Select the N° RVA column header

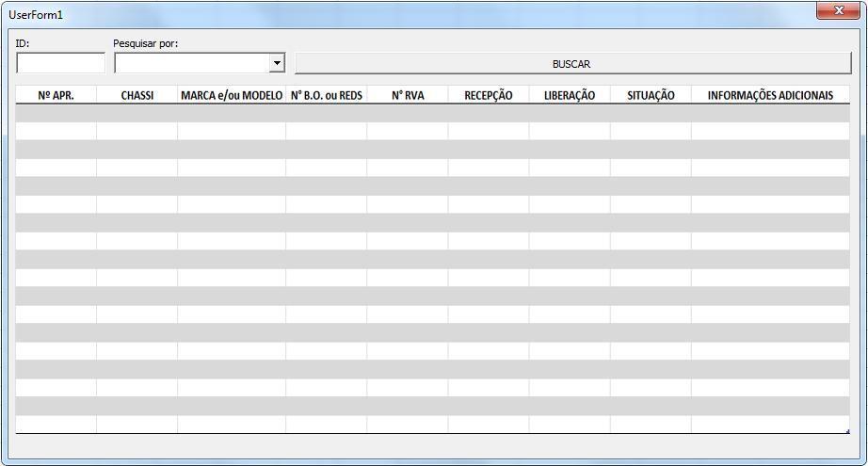[408, 95]
